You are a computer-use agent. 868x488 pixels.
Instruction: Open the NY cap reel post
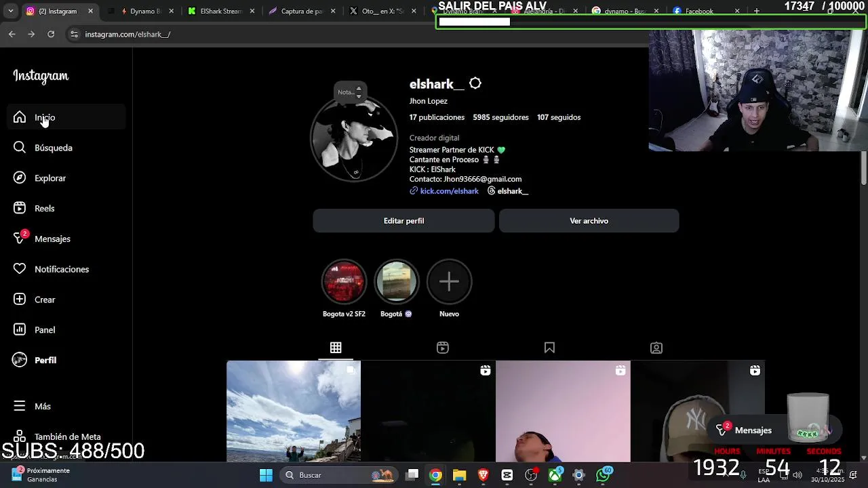click(x=698, y=411)
